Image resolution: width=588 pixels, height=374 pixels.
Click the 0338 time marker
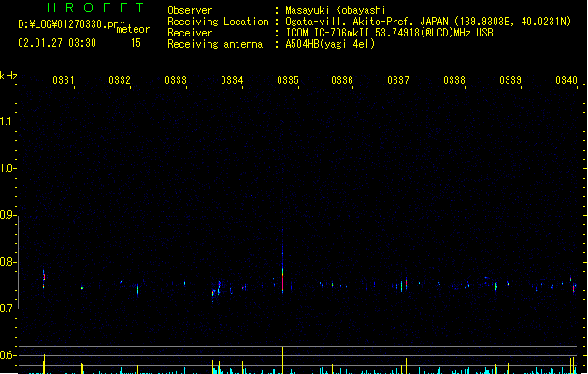point(454,80)
